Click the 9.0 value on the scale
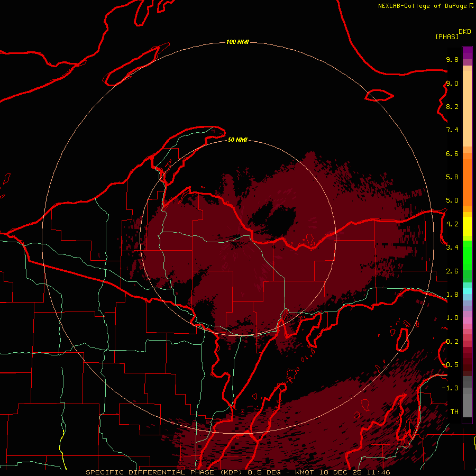This screenshot has height=476, width=476. coord(452,83)
